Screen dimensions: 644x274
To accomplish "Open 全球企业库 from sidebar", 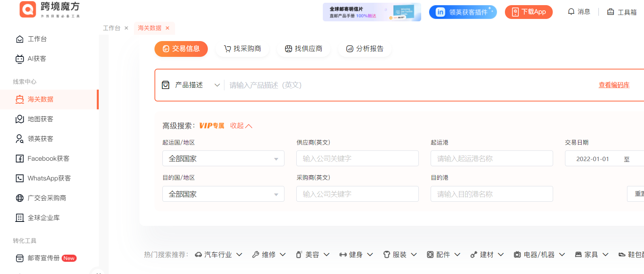I will point(43,218).
